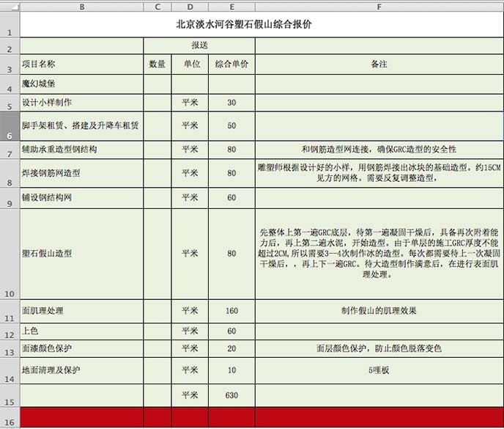Click the unit price cell showing 160
The image size is (504, 429).
231,311
